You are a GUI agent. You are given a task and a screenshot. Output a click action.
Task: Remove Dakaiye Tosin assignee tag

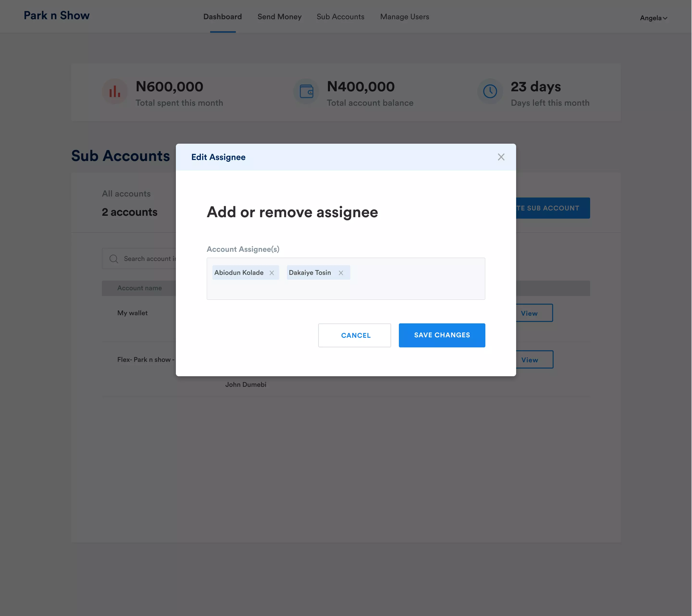click(341, 273)
